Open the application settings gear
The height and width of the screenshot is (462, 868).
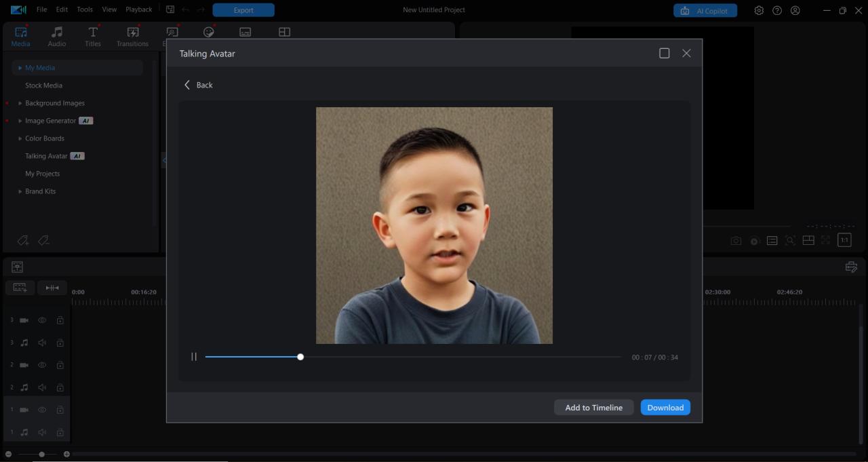tap(758, 10)
